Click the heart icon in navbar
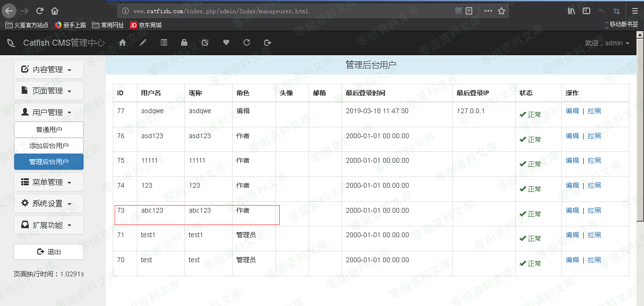Screen dimensions: 644x306 [226, 43]
